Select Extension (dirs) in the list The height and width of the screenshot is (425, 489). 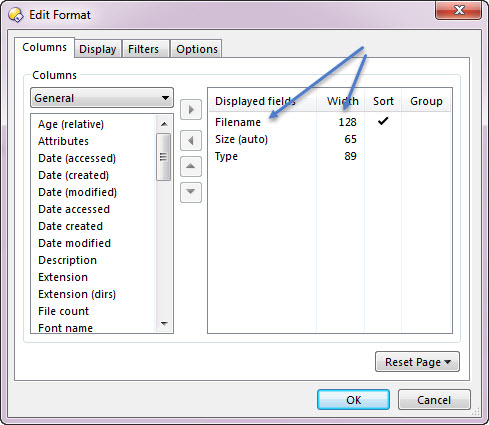(x=77, y=294)
